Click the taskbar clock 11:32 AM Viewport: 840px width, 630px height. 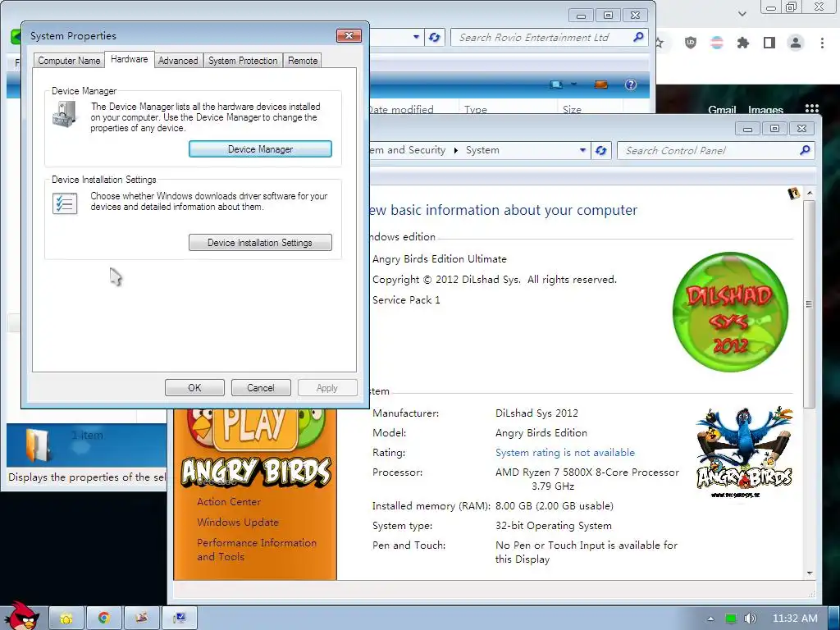point(795,619)
